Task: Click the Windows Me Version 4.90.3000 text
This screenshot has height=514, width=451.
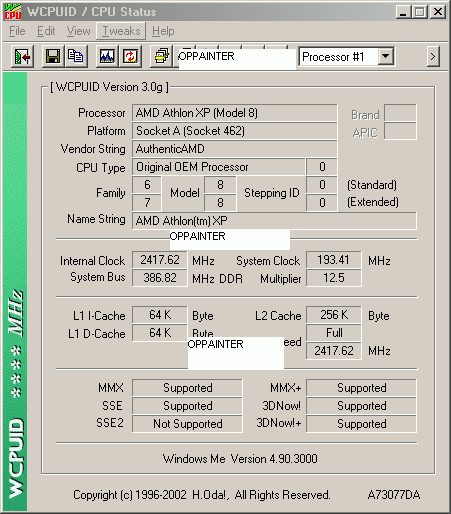Action: tap(240, 459)
